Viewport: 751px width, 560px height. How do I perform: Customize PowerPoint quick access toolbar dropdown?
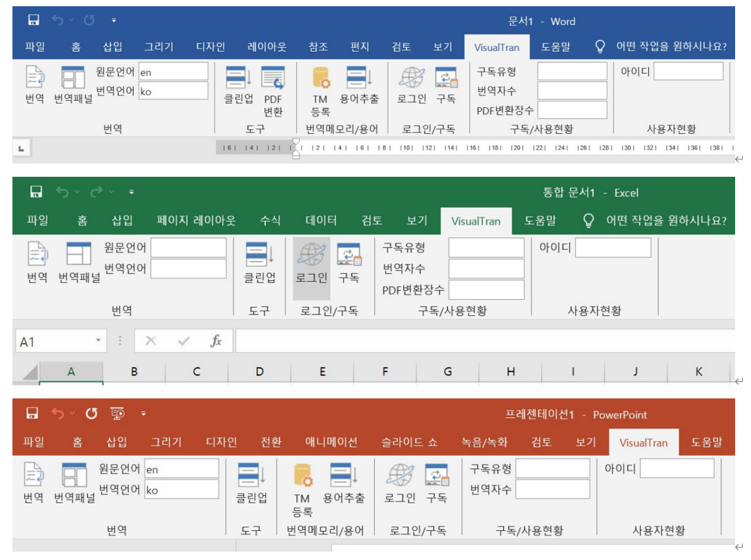click(x=143, y=414)
